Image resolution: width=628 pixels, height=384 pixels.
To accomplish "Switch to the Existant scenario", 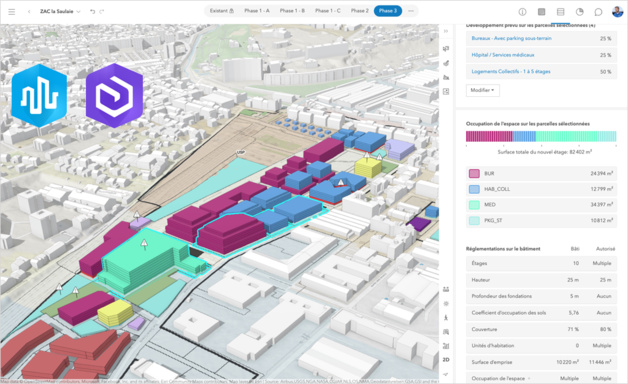I will (x=221, y=11).
